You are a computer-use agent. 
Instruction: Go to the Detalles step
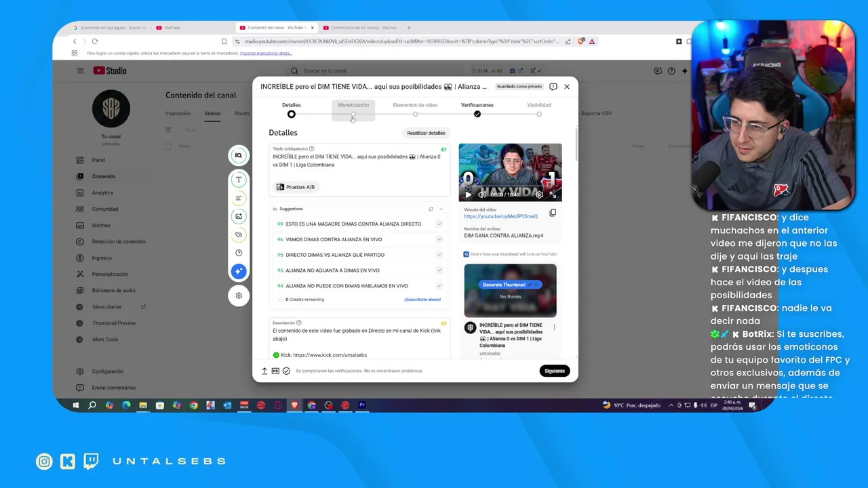(292, 110)
